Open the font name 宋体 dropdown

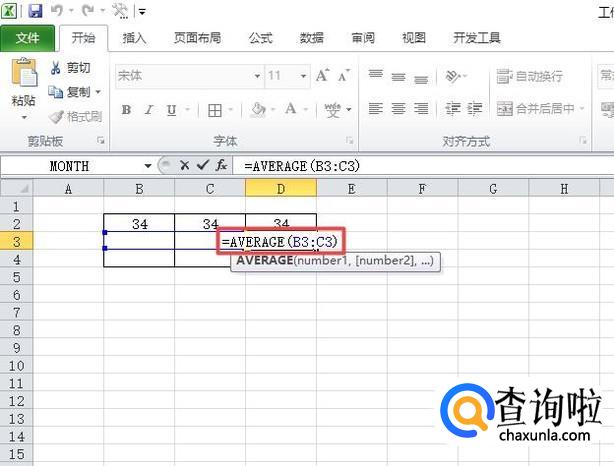coord(257,76)
